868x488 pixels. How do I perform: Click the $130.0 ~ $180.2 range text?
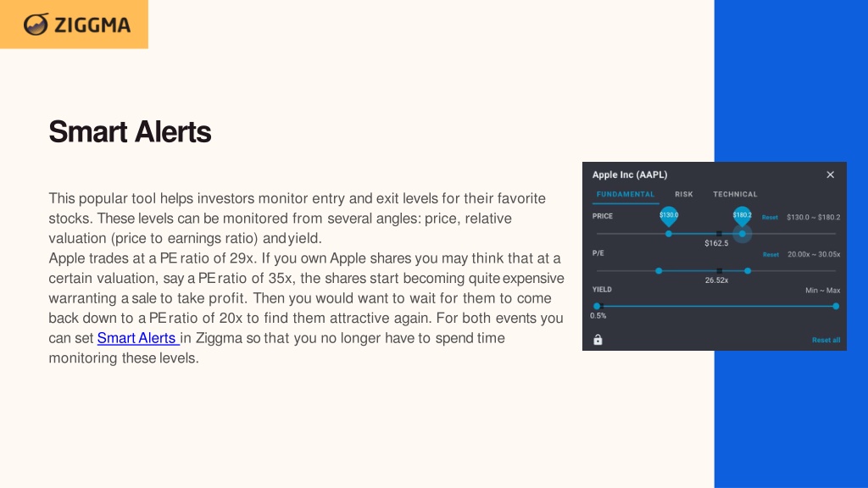(x=813, y=218)
